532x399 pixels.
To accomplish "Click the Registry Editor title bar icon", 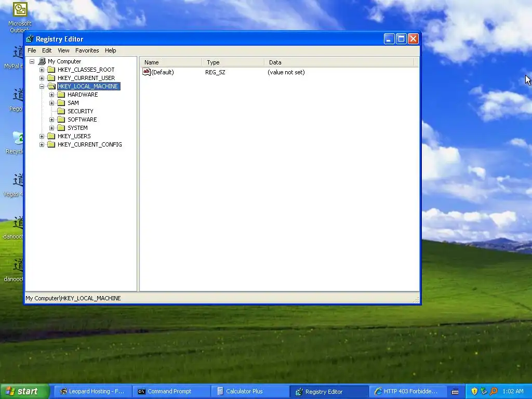I will (30, 39).
